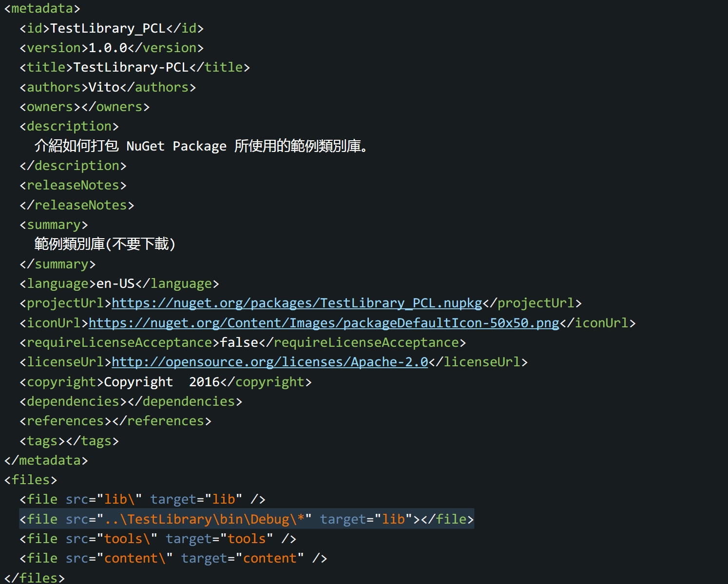Place cursor inside empty tags element
Viewport: 728px width, 584px height.
pyautogui.click(x=65, y=441)
